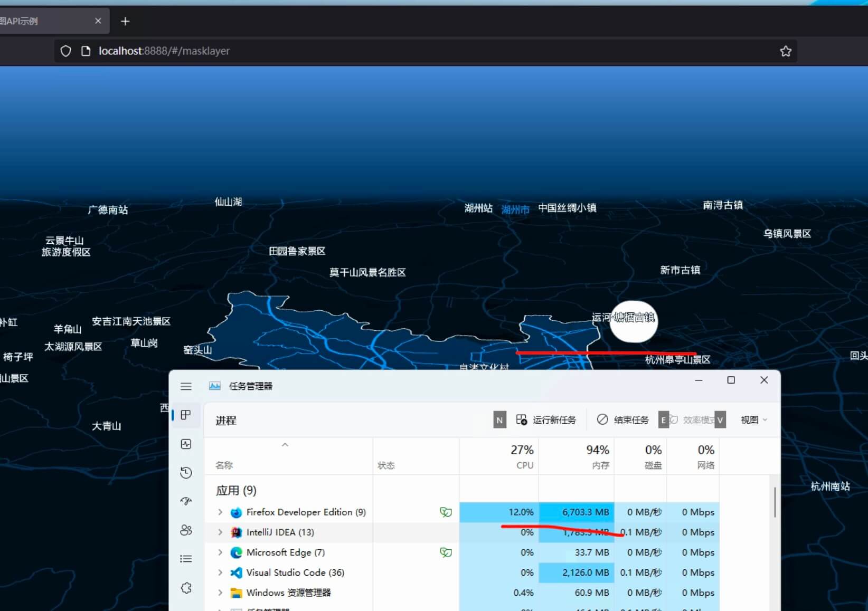Close the current browser tab
Screen dimensions: 868x611
tap(98, 21)
